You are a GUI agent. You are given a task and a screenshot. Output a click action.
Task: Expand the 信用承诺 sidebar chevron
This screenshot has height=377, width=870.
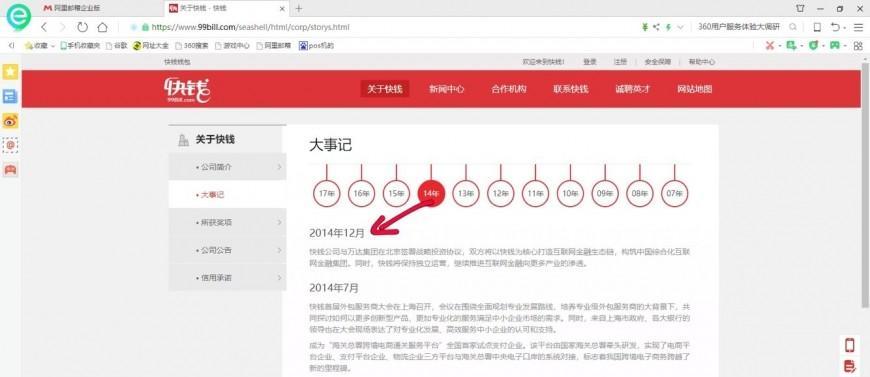pos(279,278)
